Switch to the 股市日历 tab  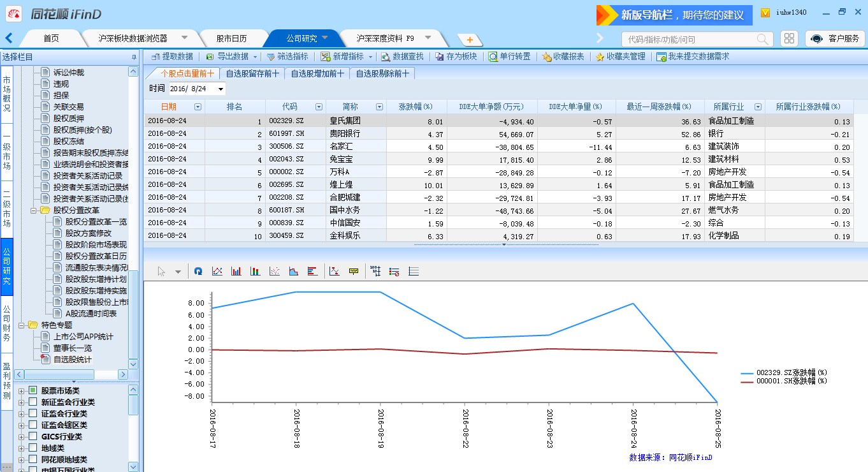(x=231, y=38)
